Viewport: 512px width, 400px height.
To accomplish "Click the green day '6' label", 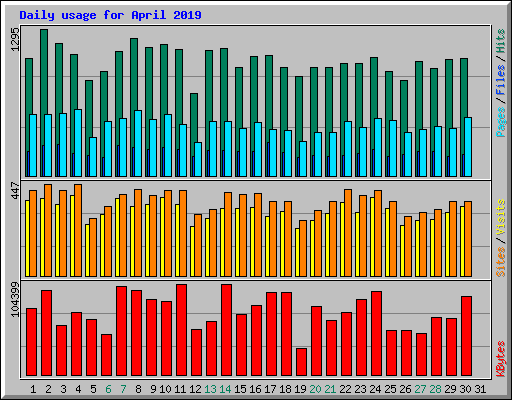I will click(x=108, y=389).
